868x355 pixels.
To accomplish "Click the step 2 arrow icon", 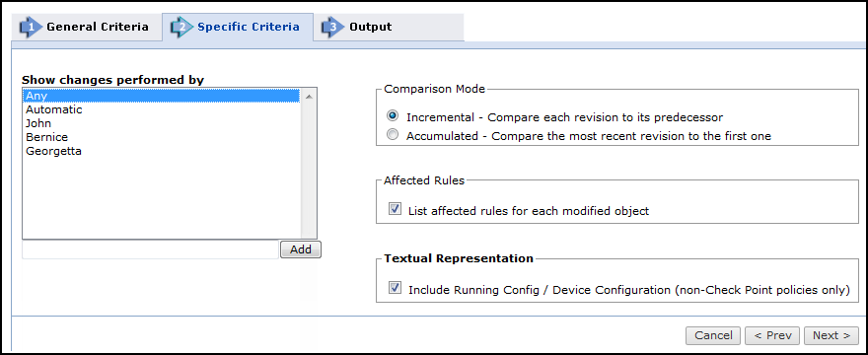I will (182, 28).
